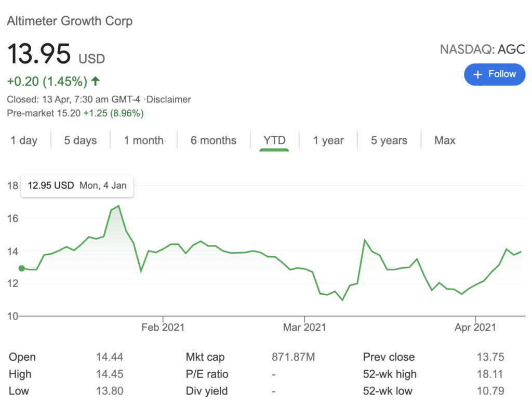Viewport: 532px width, 405px height.
Task: Click the 10 y-axis label
Action: tap(12, 316)
